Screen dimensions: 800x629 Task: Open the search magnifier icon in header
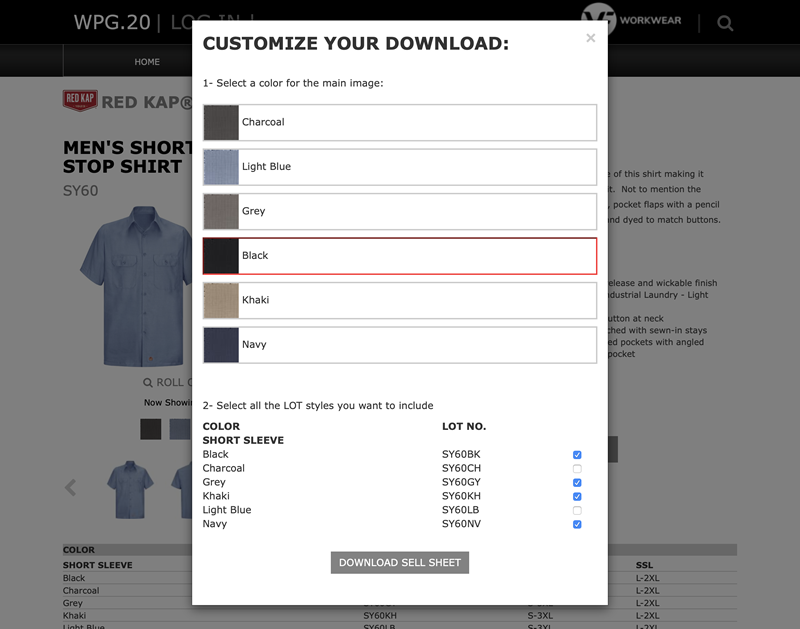tap(725, 23)
